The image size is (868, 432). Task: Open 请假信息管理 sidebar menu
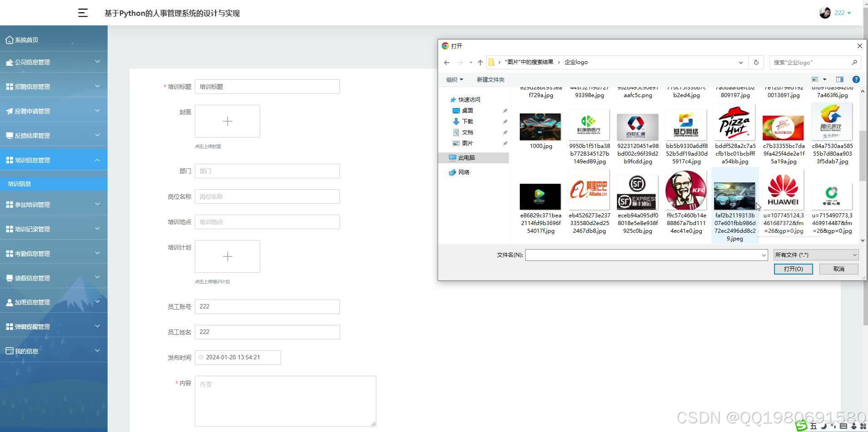54,278
